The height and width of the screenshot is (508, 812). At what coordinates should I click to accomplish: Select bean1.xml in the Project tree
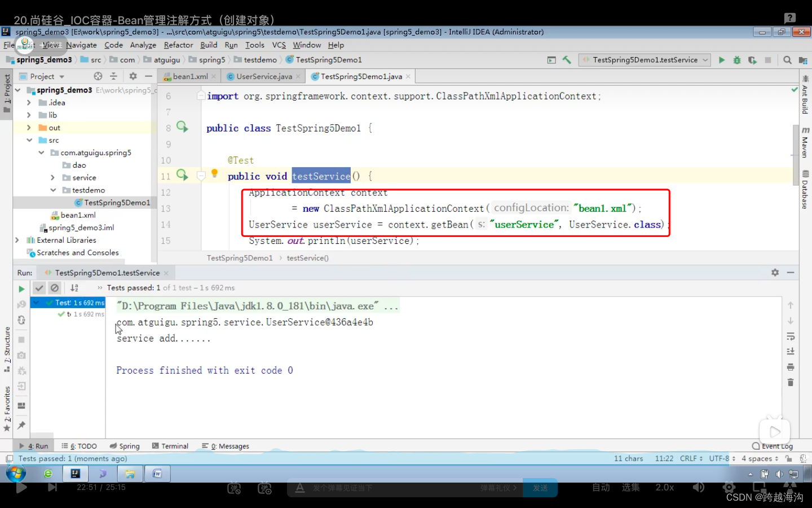coord(78,215)
